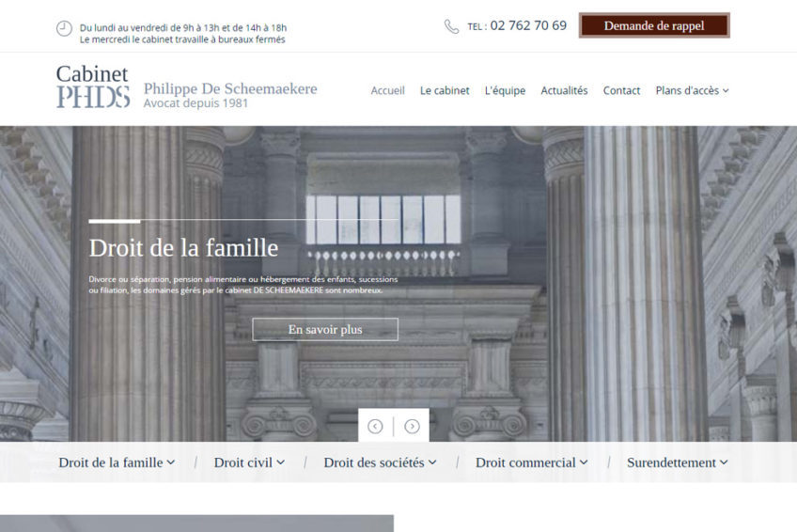Expand the Surendettement menu
797x532 pixels.
(x=677, y=462)
